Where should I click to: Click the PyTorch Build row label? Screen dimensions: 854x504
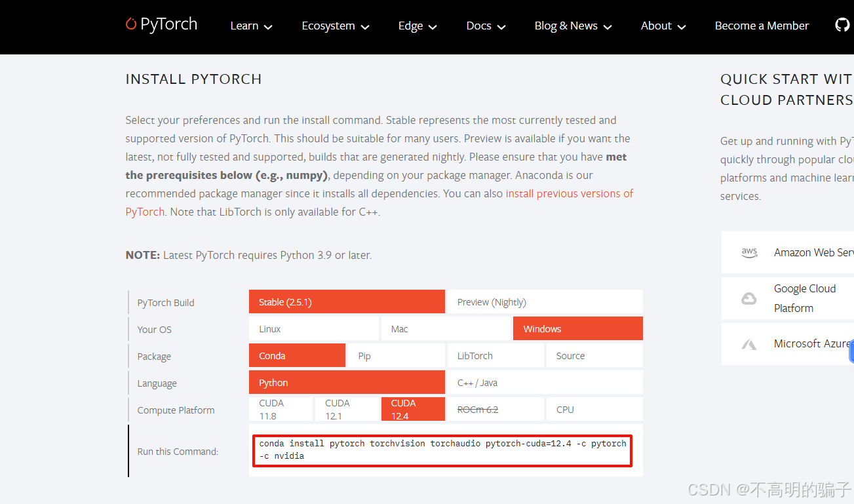[x=166, y=302]
